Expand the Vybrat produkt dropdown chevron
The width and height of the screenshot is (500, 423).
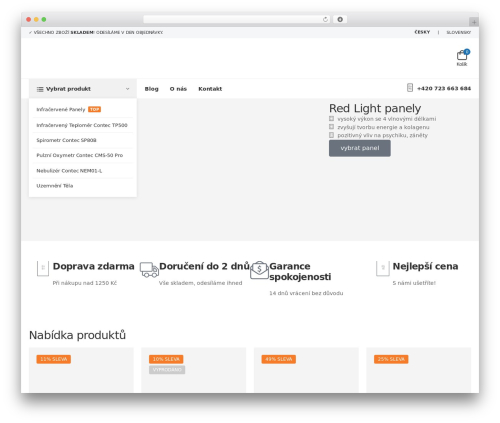click(x=127, y=89)
